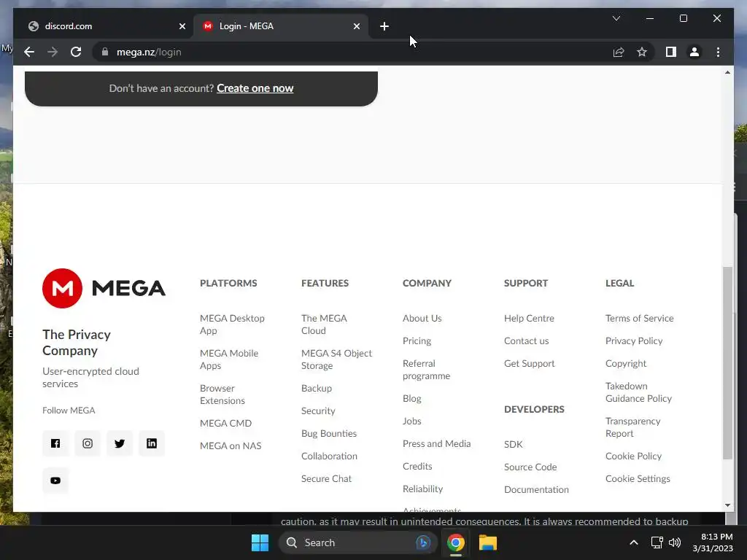Open the Backup feature link
The height and width of the screenshot is (560, 747).
[x=317, y=388]
